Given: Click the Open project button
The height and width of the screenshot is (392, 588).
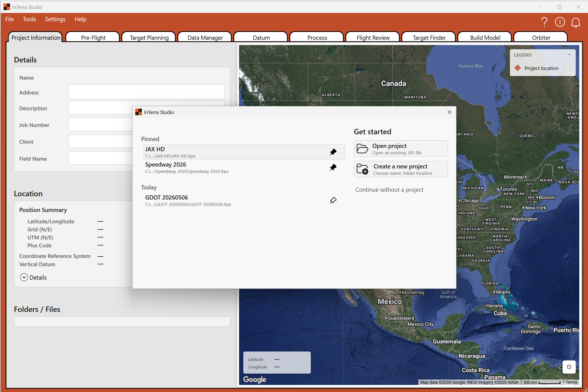Looking at the screenshot, I should click(x=400, y=148).
